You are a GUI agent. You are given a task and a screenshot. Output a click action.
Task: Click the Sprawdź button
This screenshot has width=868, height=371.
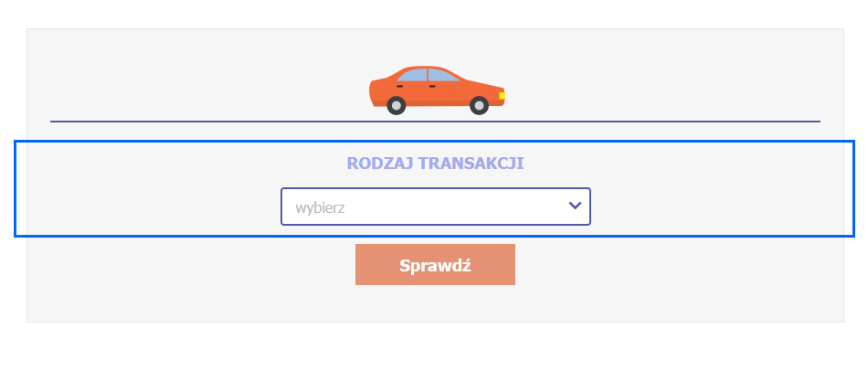[x=435, y=265]
